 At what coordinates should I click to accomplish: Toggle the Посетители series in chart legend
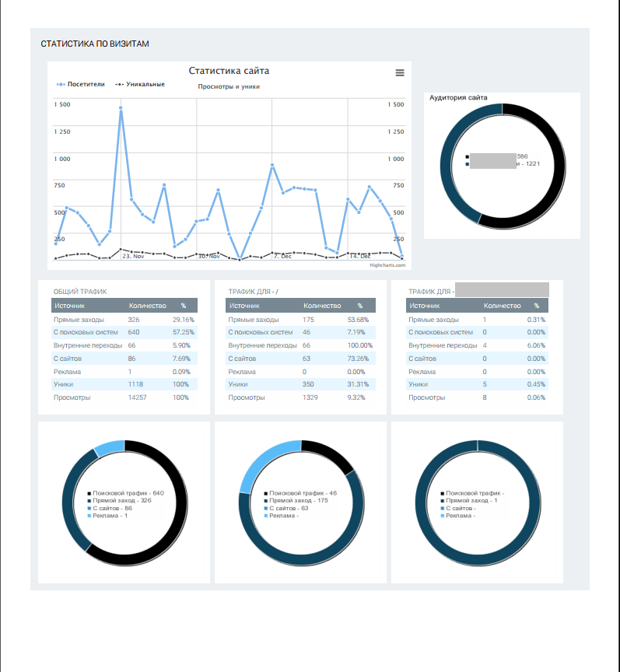pos(81,84)
